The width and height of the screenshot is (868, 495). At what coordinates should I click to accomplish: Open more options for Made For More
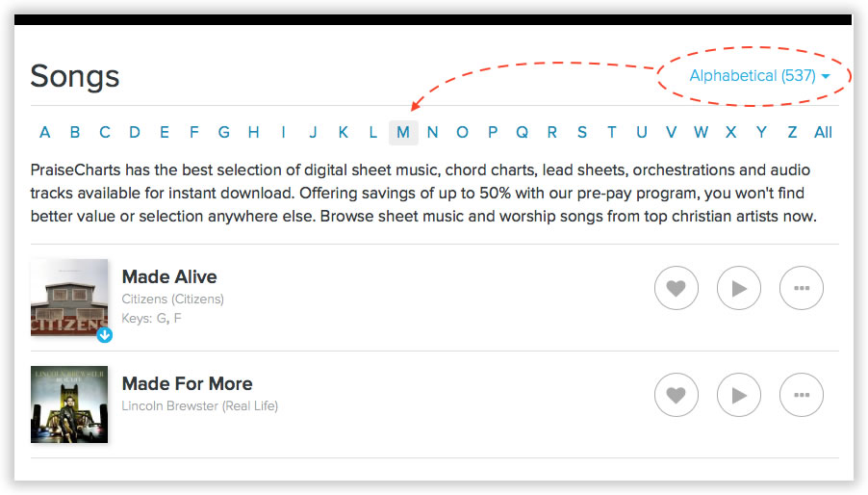[802, 395]
